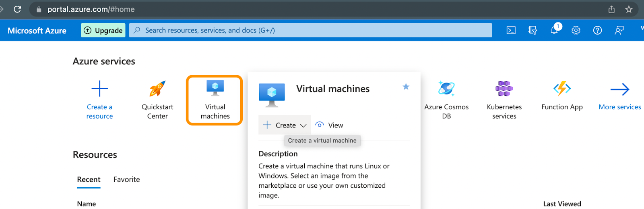Open the Function App service
This screenshot has height=209, width=644.
click(x=562, y=96)
